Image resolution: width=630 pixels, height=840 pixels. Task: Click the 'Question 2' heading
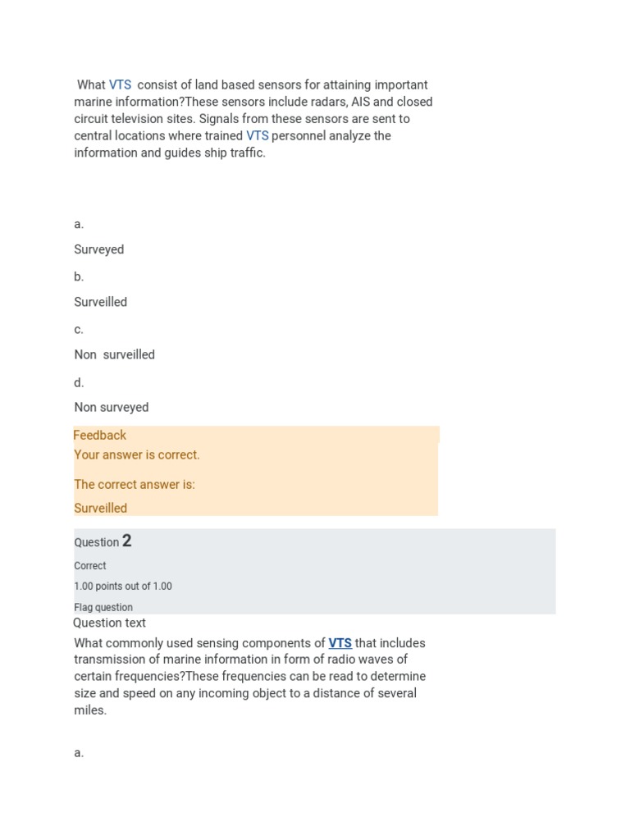[x=103, y=541]
